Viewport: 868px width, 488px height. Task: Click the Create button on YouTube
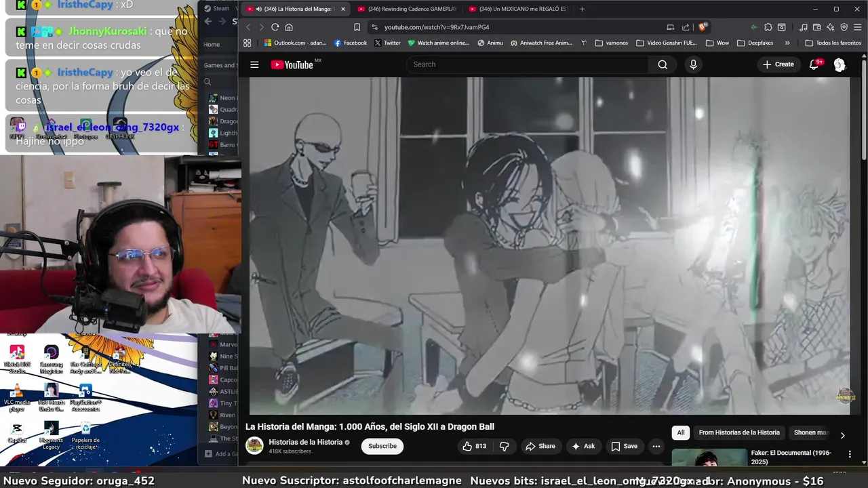point(778,64)
